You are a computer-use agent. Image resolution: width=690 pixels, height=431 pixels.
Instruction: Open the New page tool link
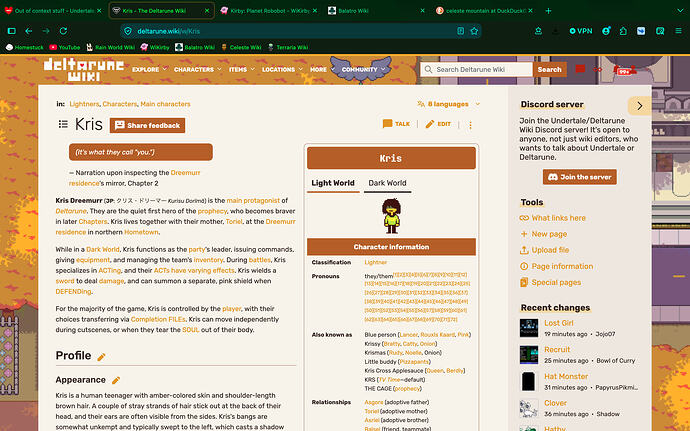pyautogui.click(x=543, y=234)
